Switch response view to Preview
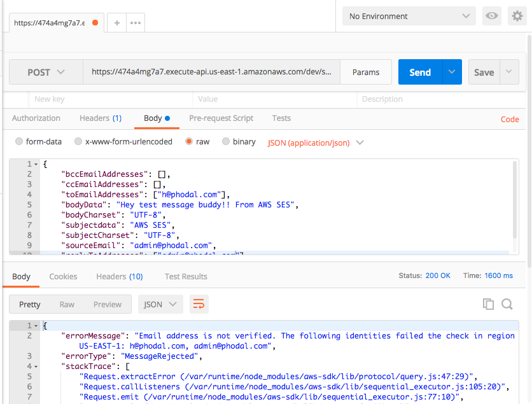This screenshot has height=404, width=532. tap(108, 304)
